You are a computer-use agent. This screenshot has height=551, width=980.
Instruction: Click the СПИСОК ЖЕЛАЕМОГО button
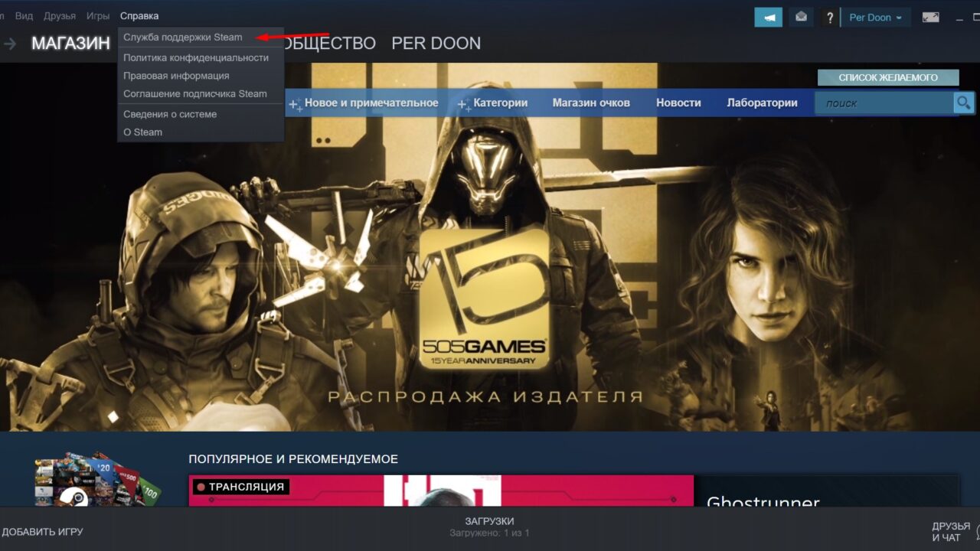click(x=887, y=77)
